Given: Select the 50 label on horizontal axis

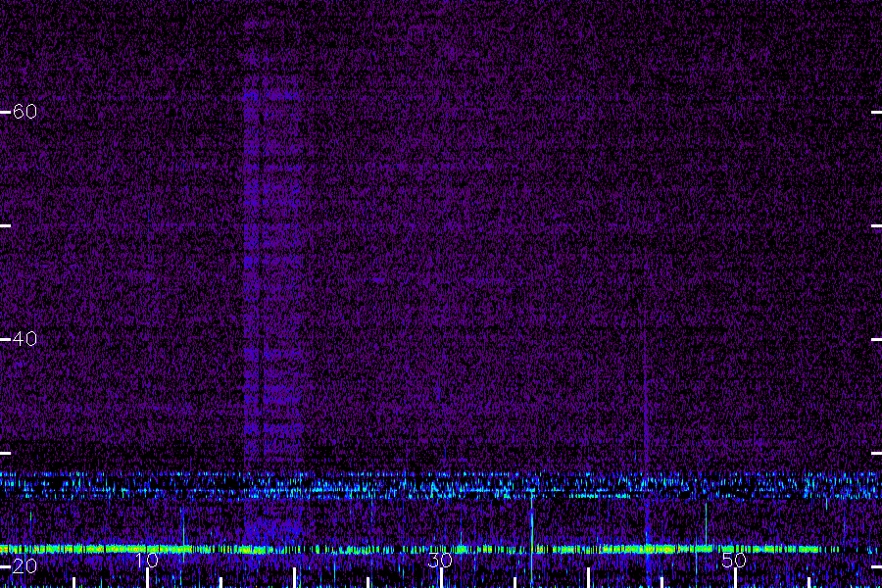Looking at the screenshot, I should [x=734, y=561].
